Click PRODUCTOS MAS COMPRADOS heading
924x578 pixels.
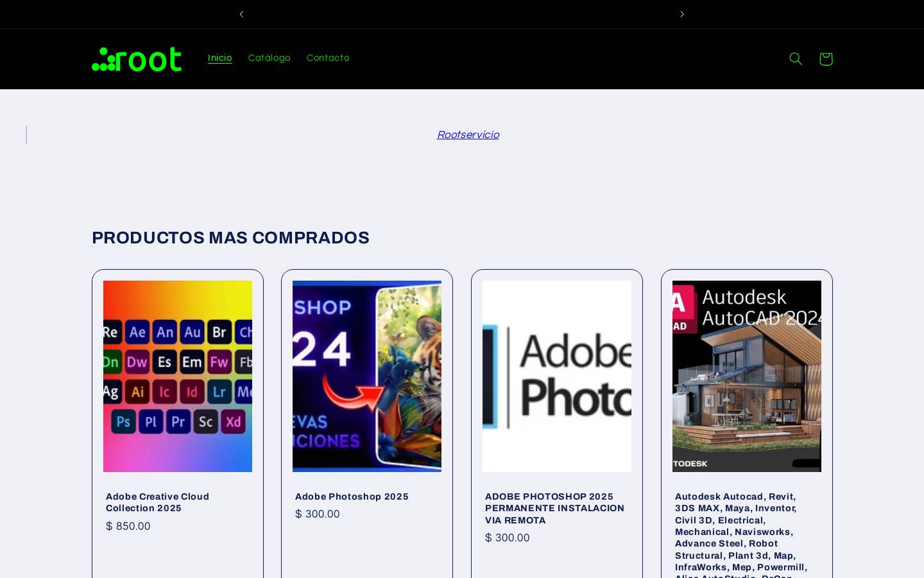point(230,238)
